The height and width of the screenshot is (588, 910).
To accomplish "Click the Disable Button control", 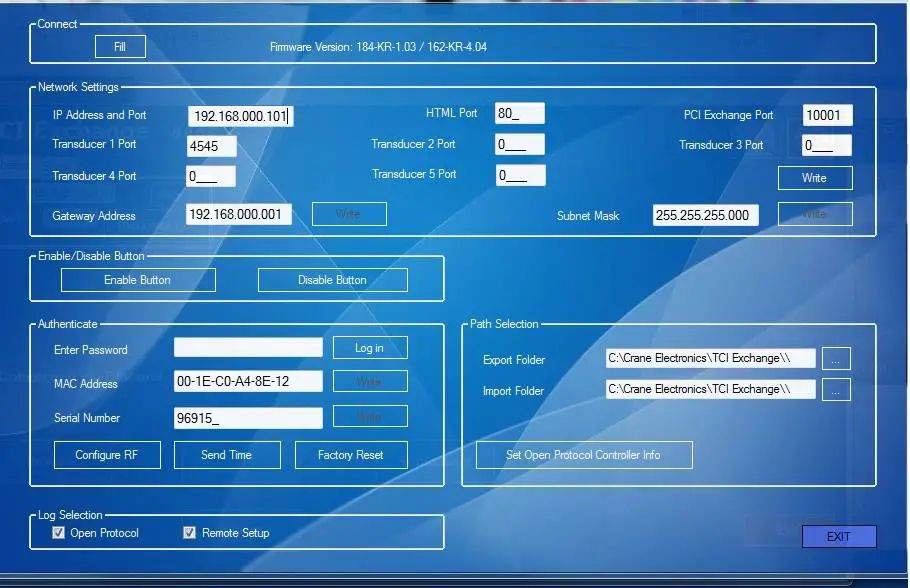I will [332, 279].
